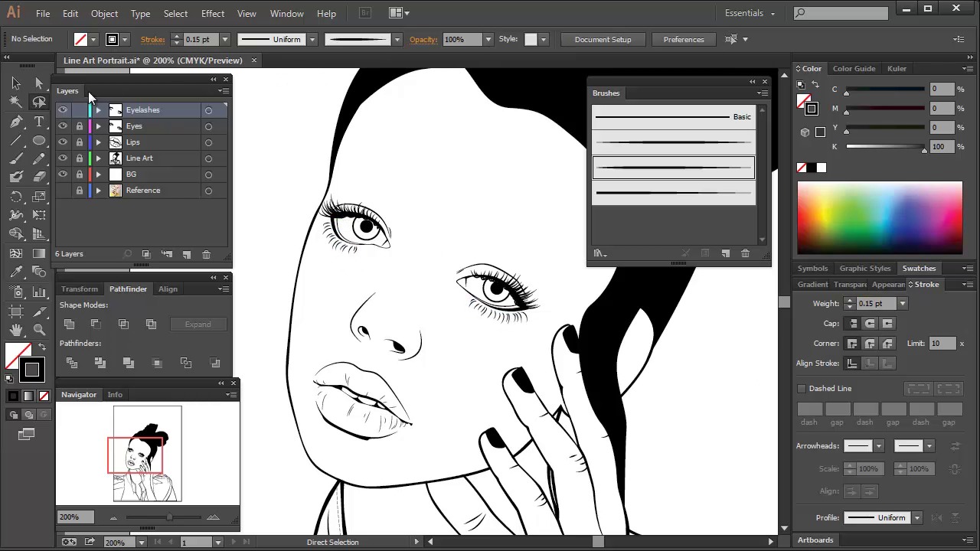Open Profile dropdown in Stroke panel
This screenshot has width=980, height=551.
coord(916,518)
